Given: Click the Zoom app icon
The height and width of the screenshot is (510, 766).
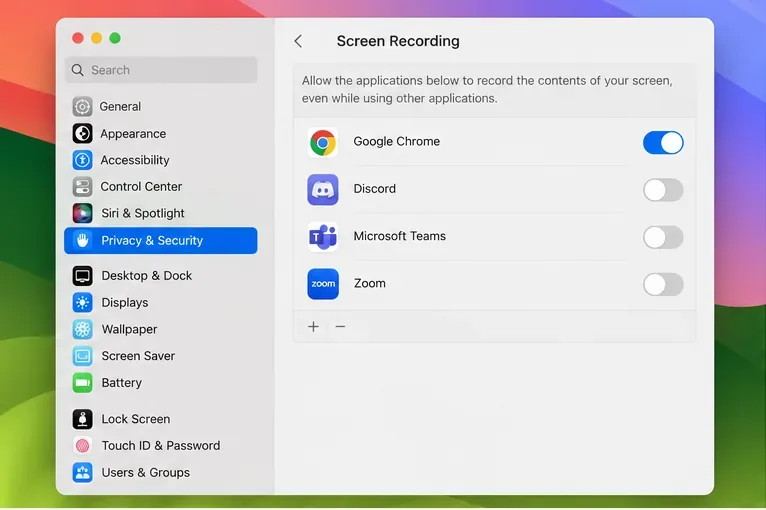Looking at the screenshot, I should [322, 284].
